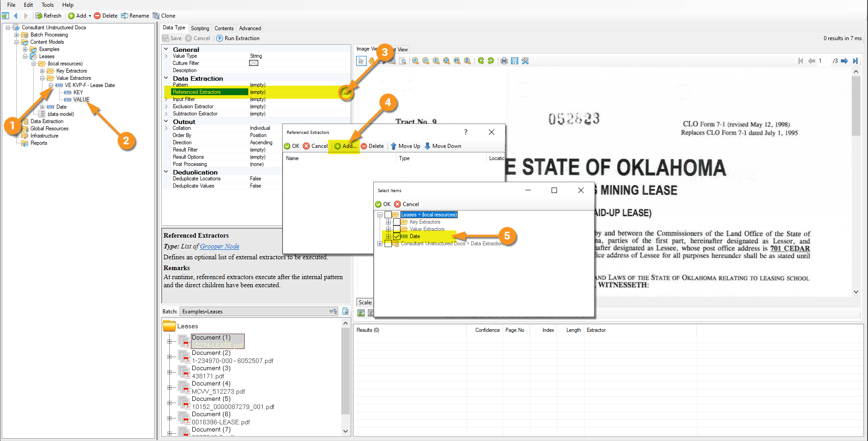The height and width of the screenshot is (441, 868).
Task: Check Consultant Unstructured Docs Data Extraction checkbox
Action: pyautogui.click(x=388, y=243)
